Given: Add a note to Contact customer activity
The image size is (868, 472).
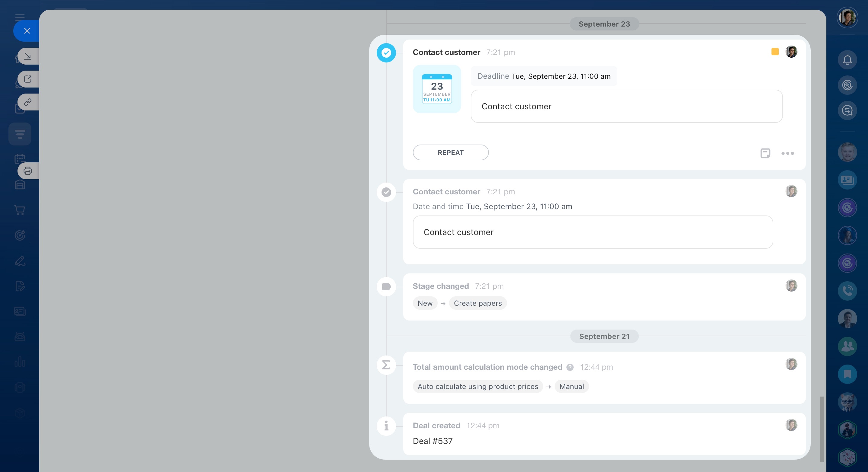Looking at the screenshot, I should pos(765,153).
